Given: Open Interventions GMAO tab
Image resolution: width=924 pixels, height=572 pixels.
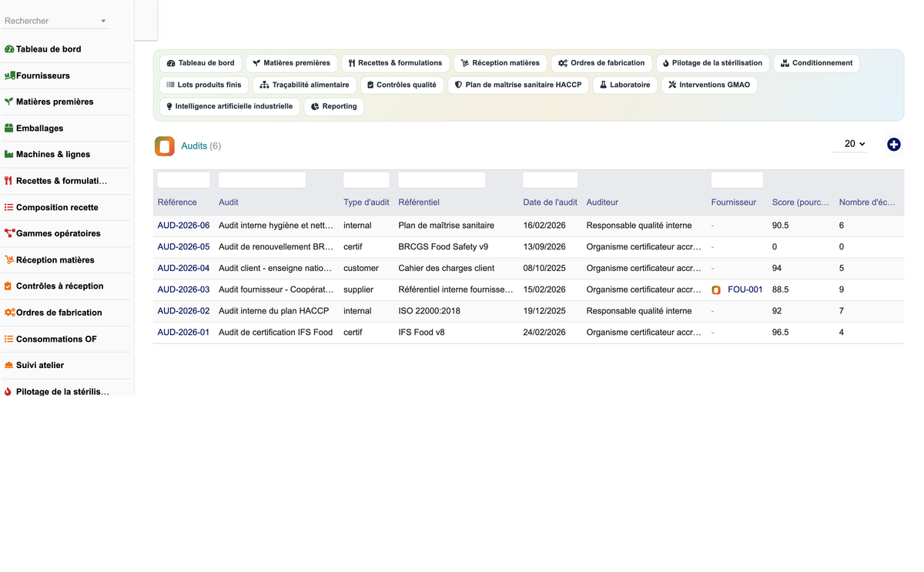Looking at the screenshot, I should pyautogui.click(x=709, y=85).
